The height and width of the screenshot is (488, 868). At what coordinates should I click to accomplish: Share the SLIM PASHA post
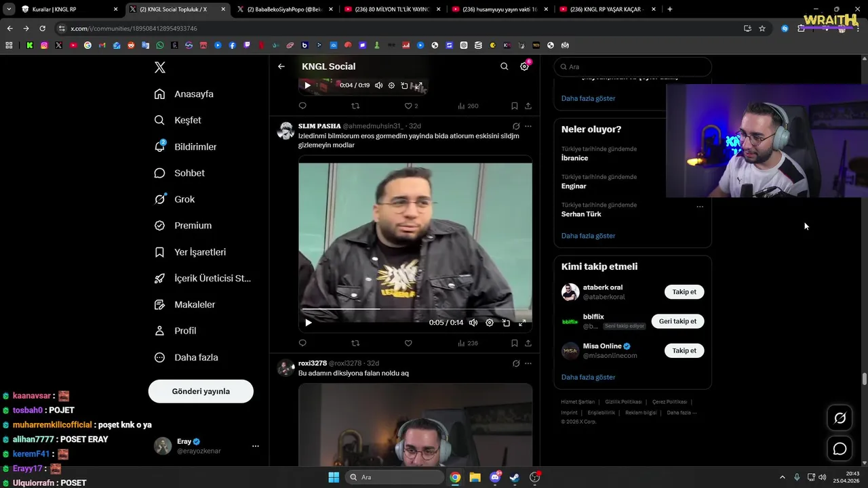(x=528, y=343)
